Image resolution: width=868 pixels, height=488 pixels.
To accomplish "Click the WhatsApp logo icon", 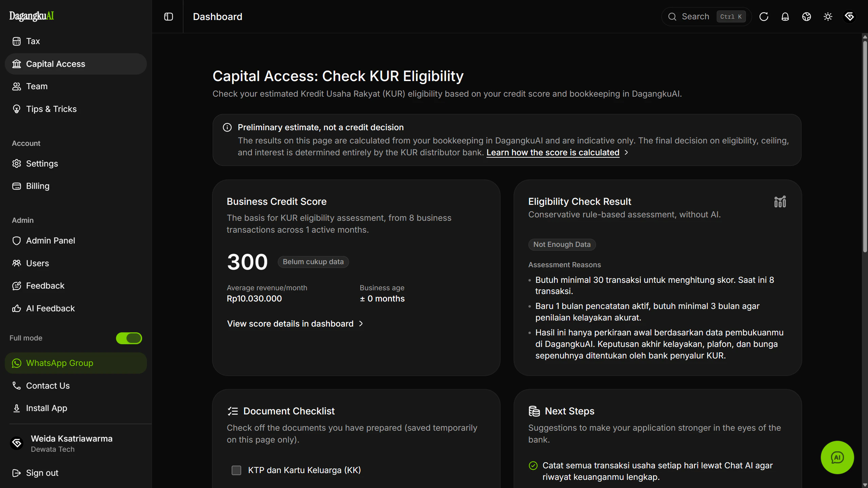I will (17, 363).
